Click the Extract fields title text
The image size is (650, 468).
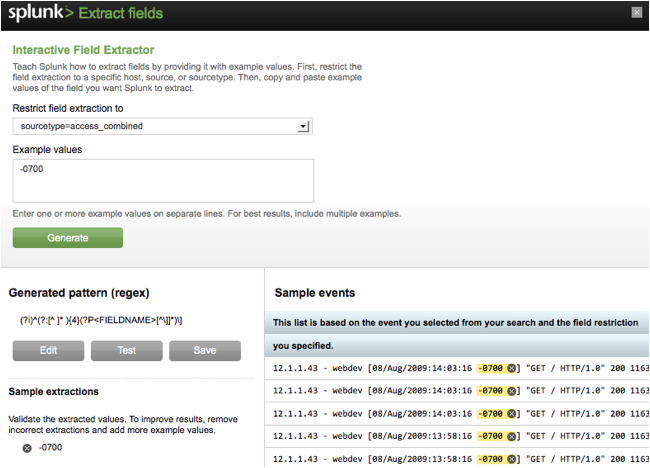121,13
